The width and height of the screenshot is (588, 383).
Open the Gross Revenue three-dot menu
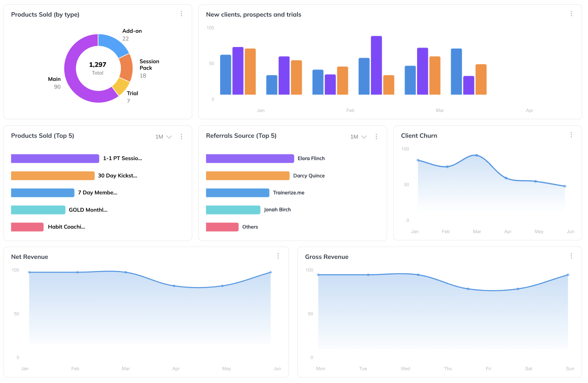point(571,256)
